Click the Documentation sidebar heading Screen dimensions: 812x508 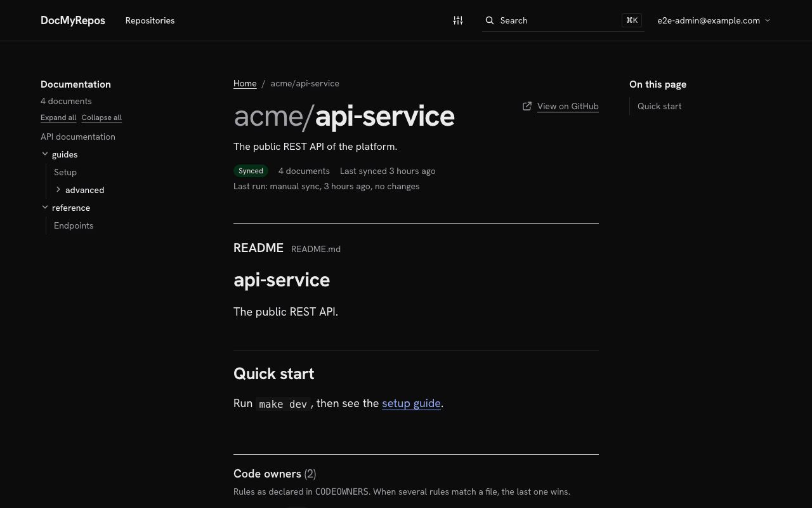click(75, 84)
